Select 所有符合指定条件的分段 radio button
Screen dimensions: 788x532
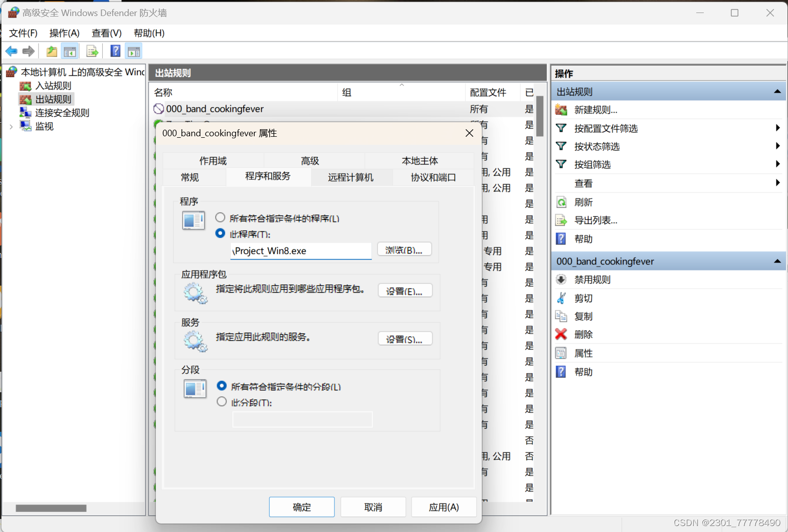pos(222,386)
